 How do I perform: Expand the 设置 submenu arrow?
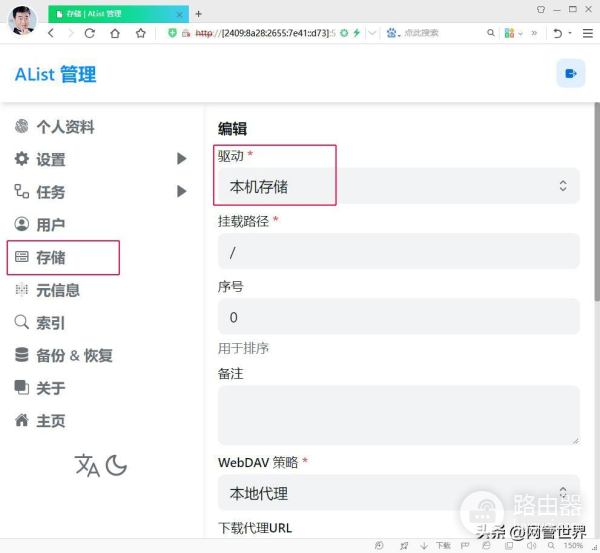pos(182,158)
